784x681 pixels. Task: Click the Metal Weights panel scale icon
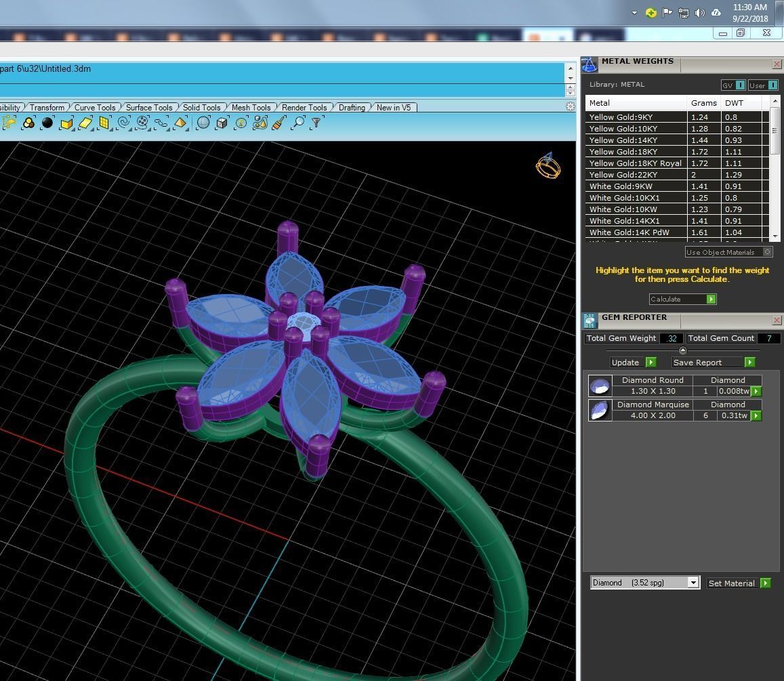[590, 65]
